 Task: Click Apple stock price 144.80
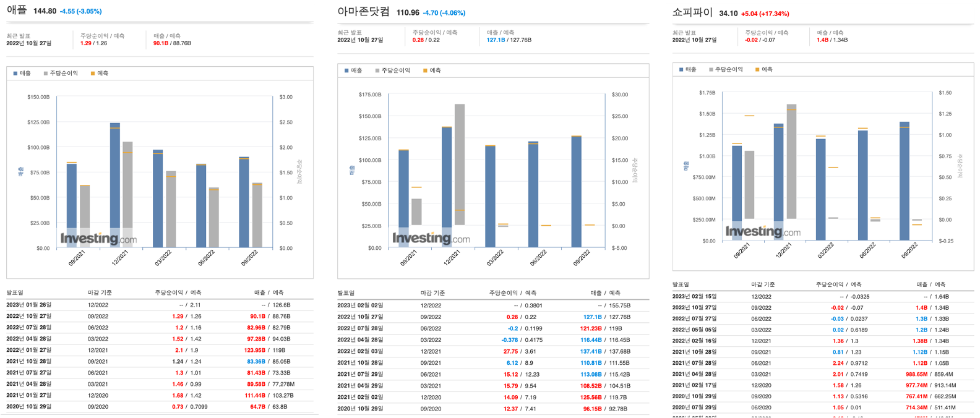(45, 11)
